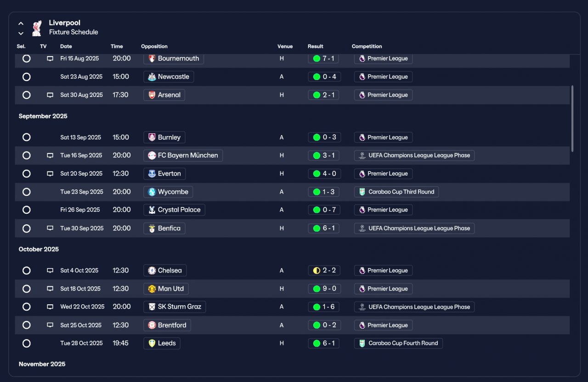Click the yellow draw indicator for Chelsea result

coord(317,271)
